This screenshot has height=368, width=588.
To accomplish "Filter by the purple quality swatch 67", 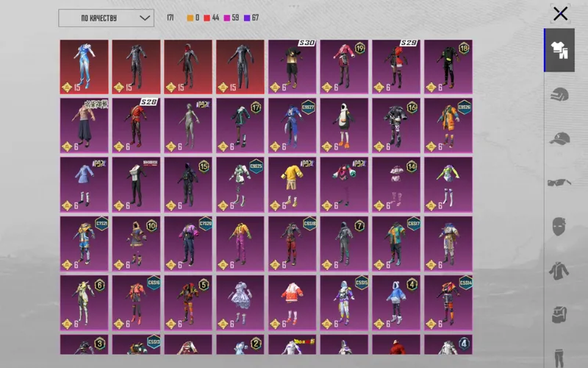I will 251,18.
